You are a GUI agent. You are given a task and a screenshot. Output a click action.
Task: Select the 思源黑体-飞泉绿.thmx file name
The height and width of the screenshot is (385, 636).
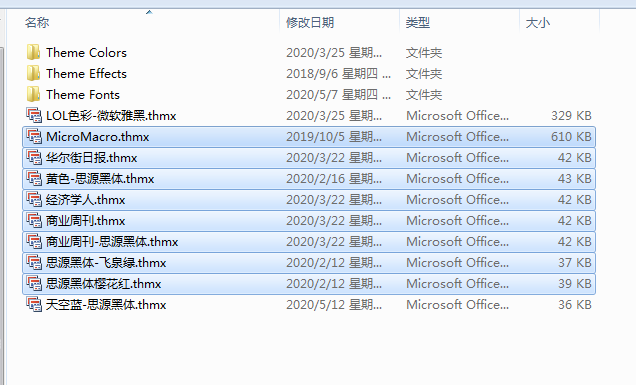click(x=106, y=263)
